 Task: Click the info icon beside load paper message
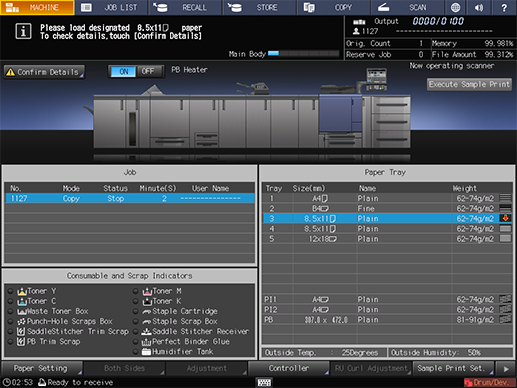23,32
